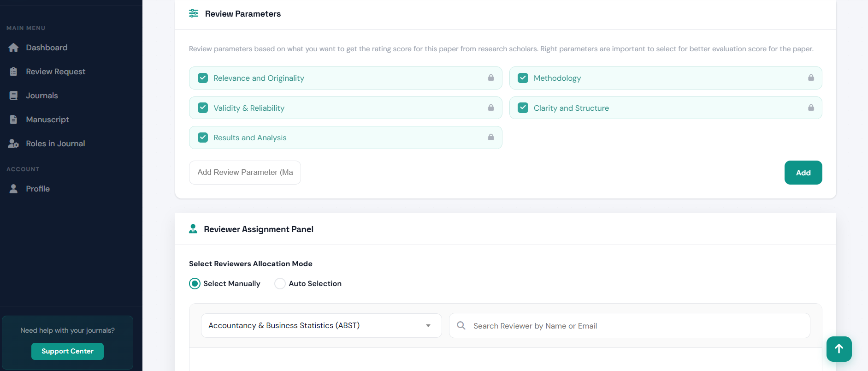
Task: Click the lock icon on Methodology
Action: 811,78
